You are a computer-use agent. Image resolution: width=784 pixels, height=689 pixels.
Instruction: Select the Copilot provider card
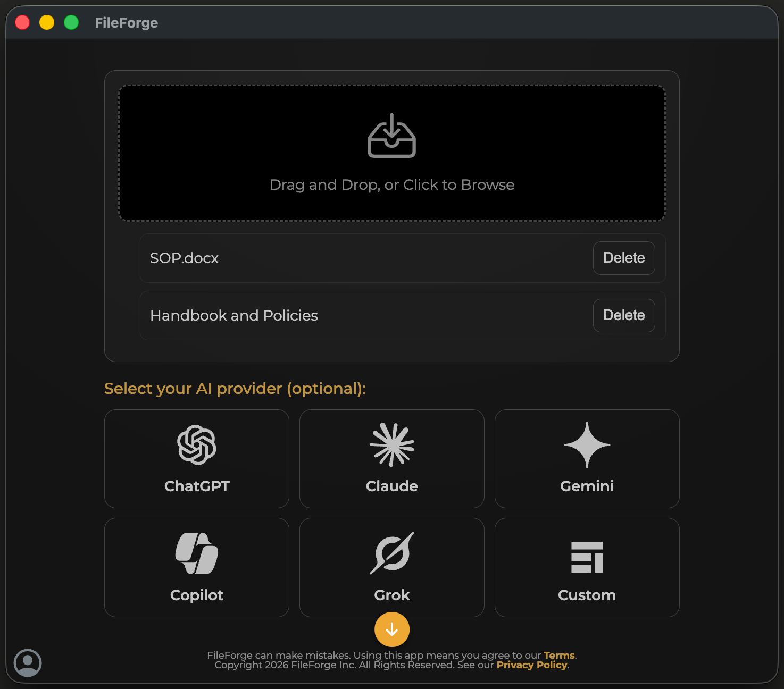pyautogui.click(x=197, y=567)
